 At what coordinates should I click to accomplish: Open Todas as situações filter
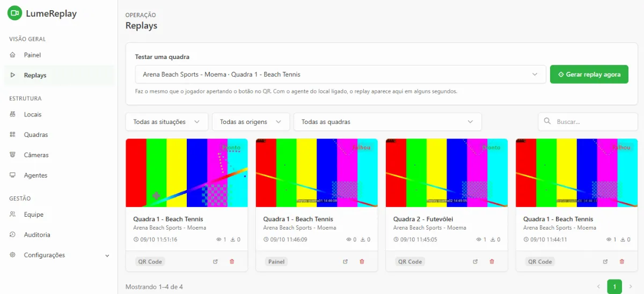(x=166, y=122)
